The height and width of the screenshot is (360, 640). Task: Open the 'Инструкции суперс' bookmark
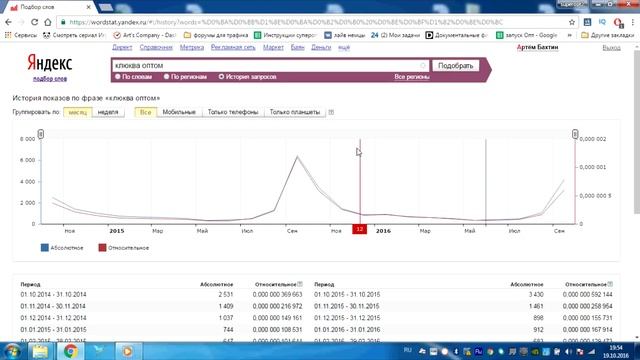point(285,35)
